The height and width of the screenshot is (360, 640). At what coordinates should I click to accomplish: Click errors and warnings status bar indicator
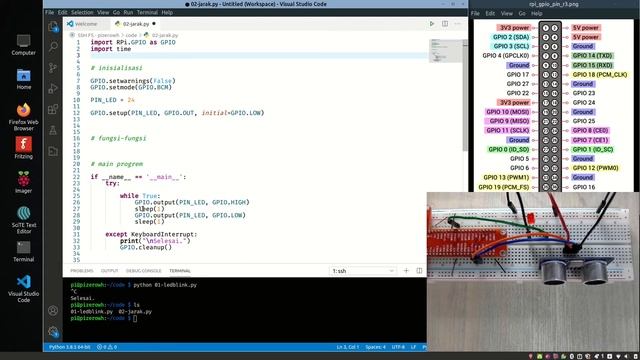click(x=107, y=347)
